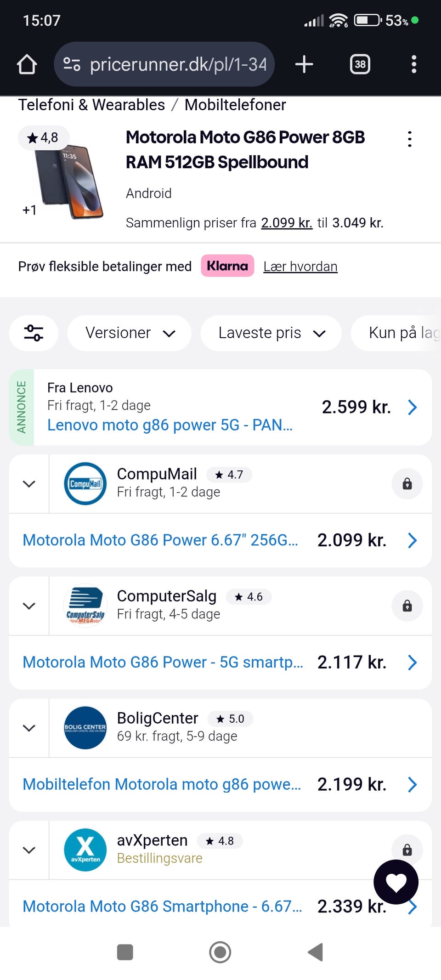Image resolution: width=441 pixels, height=980 pixels.
Task: Go to Telefoni & Wearables breadcrumb
Action: [x=91, y=105]
